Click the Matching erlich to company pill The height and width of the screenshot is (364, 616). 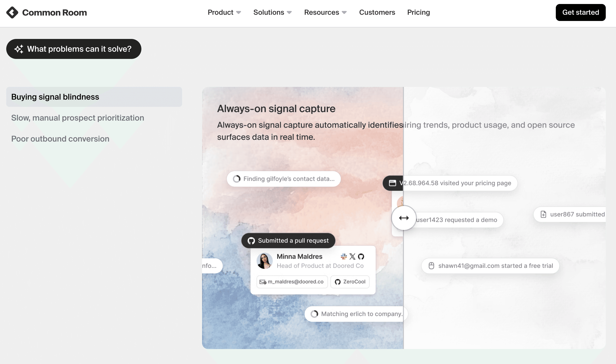[x=356, y=314]
